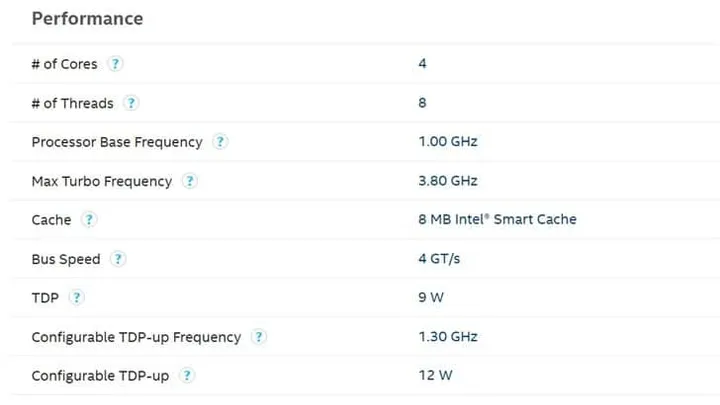Select the 3.80 GHz turbo frequency value
Screen dimensions: 720x405
coord(448,181)
